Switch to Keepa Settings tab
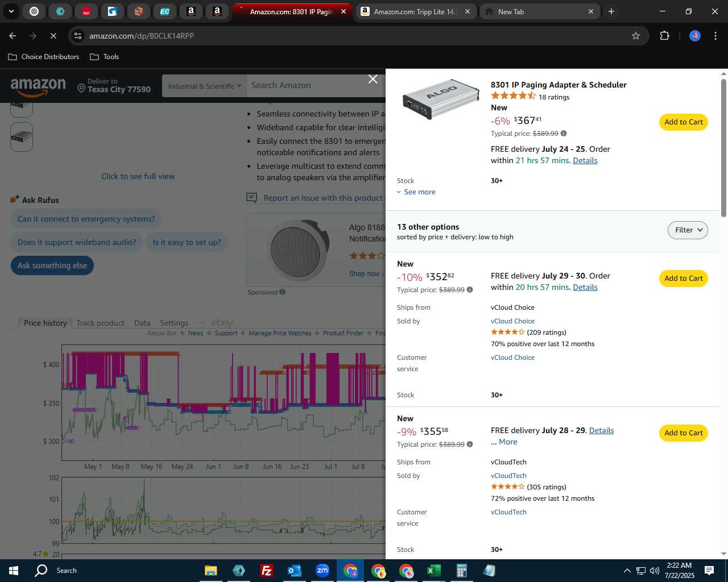Viewport: 728px width, 582px height. pos(174,323)
